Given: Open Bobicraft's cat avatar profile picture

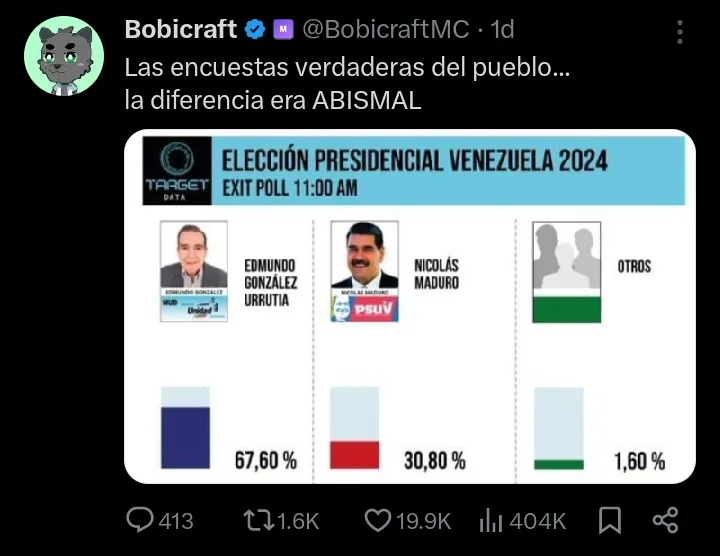Looking at the screenshot, I should coord(64,56).
